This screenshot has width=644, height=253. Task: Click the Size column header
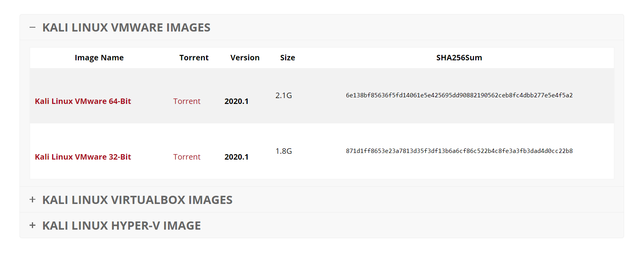288,58
